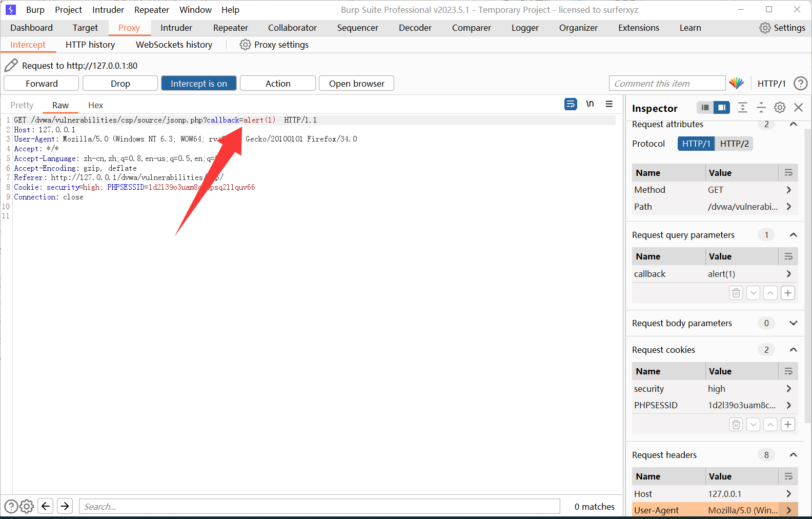Collapse Request attributes section
The height and width of the screenshot is (519, 812).
tap(793, 124)
